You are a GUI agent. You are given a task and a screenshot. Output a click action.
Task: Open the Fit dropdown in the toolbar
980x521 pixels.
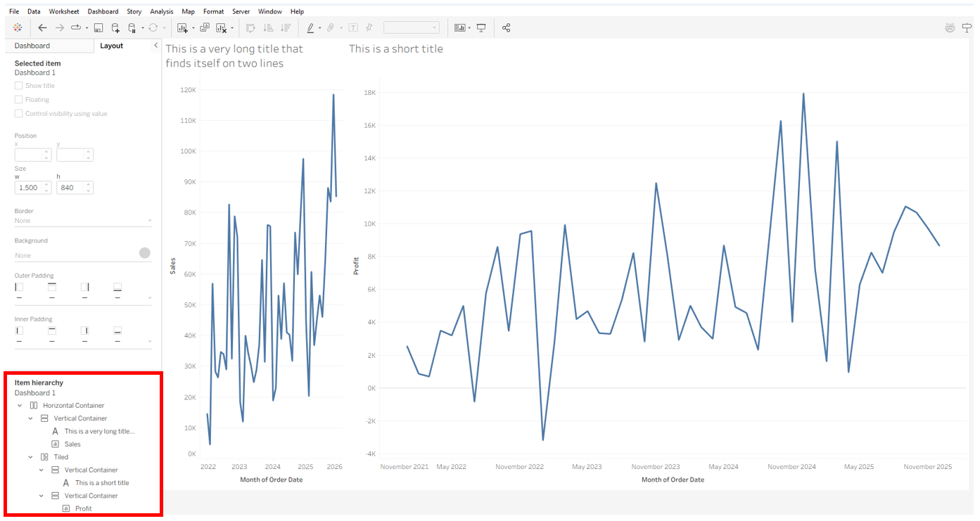(x=411, y=27)
